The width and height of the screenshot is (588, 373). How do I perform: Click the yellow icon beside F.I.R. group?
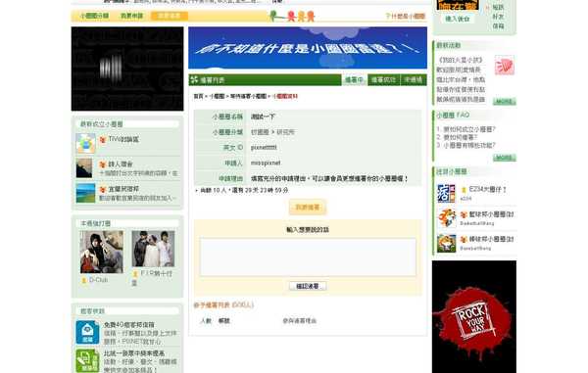[135, 274]
